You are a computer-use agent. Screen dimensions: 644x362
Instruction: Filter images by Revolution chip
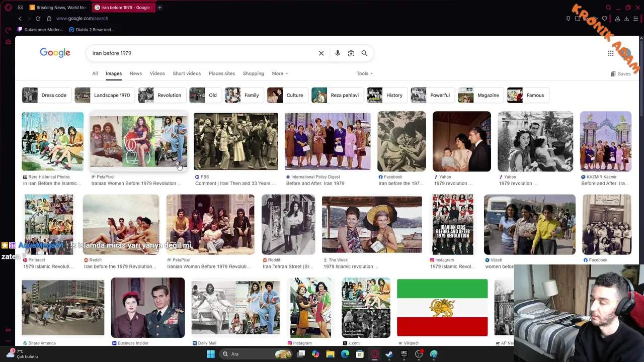click(x=161, y=95)
